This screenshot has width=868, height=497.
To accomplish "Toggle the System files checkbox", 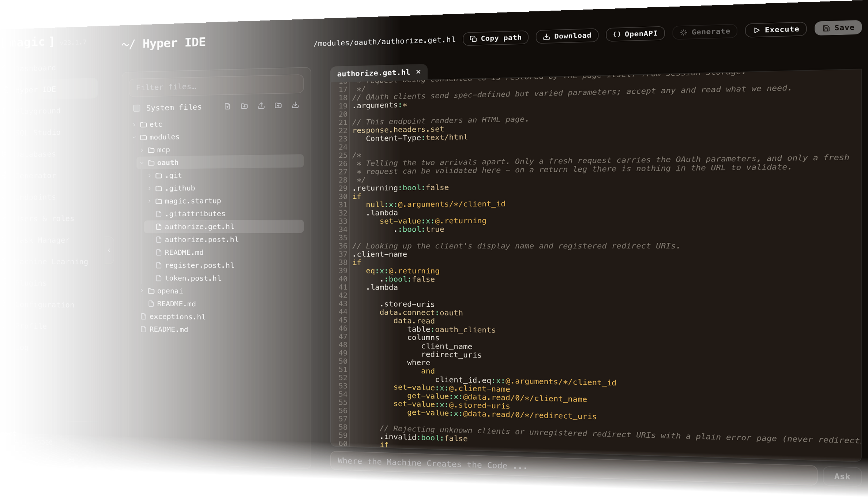I will pos(137,108).
